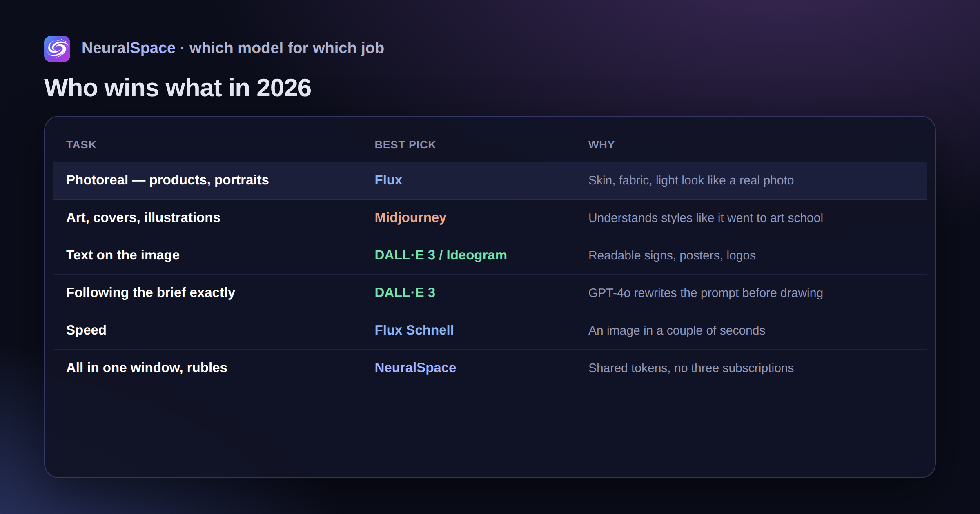Click the "BEST PICK" column header
980x514 pixels.
point(405,145)
